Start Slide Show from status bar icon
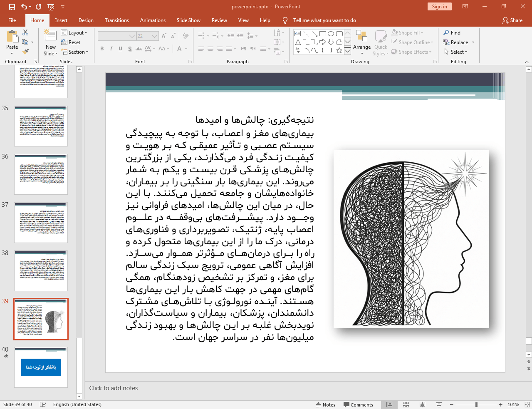 439,404
